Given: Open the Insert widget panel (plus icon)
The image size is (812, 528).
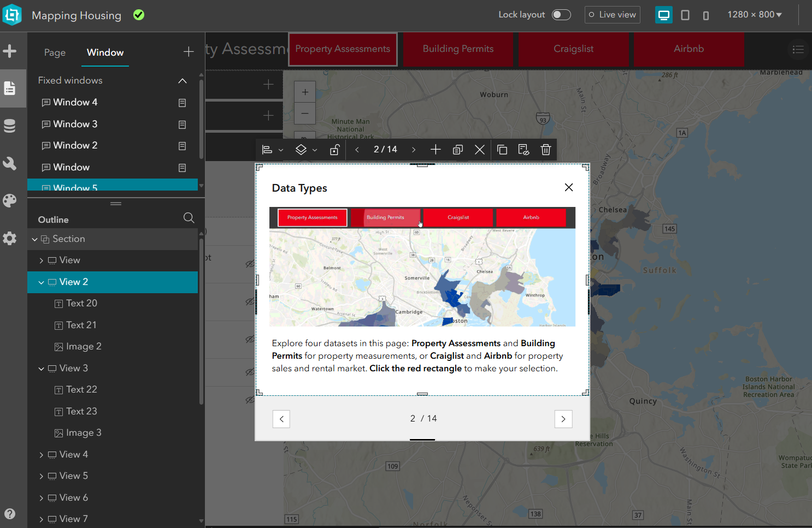Looking at the screenshot, I should 10,51.
